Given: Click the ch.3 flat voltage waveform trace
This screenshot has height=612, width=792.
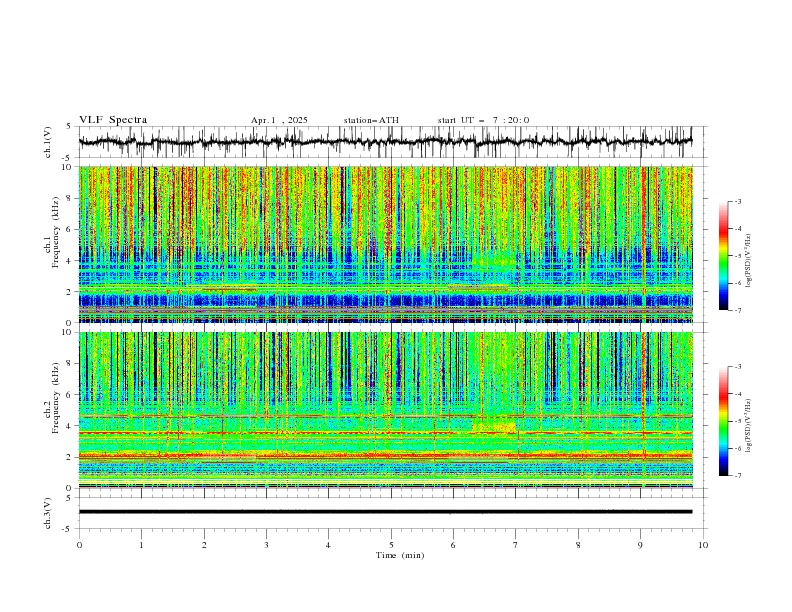Looking at the screenshot, I should click(x=385, y=512).
